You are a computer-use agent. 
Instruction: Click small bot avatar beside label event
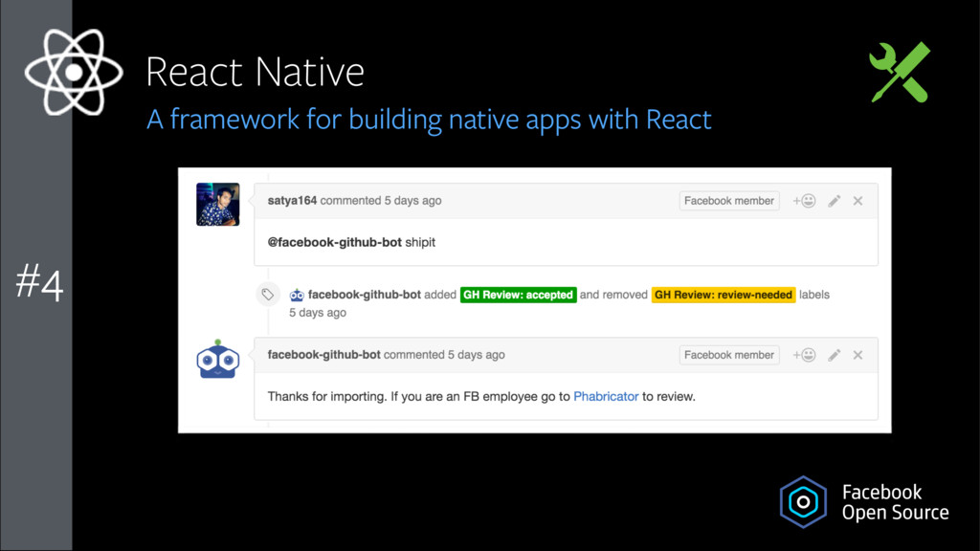[297, 295]
